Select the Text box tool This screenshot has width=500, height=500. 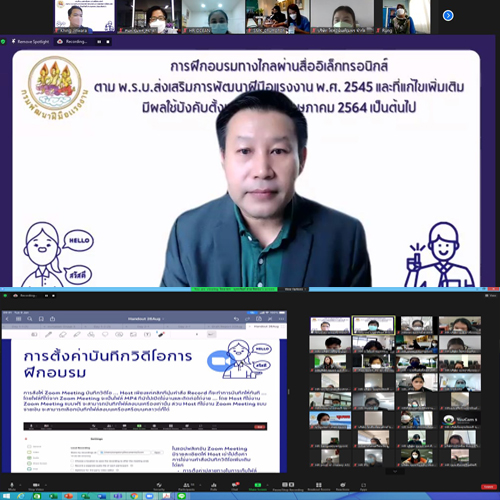147,334
